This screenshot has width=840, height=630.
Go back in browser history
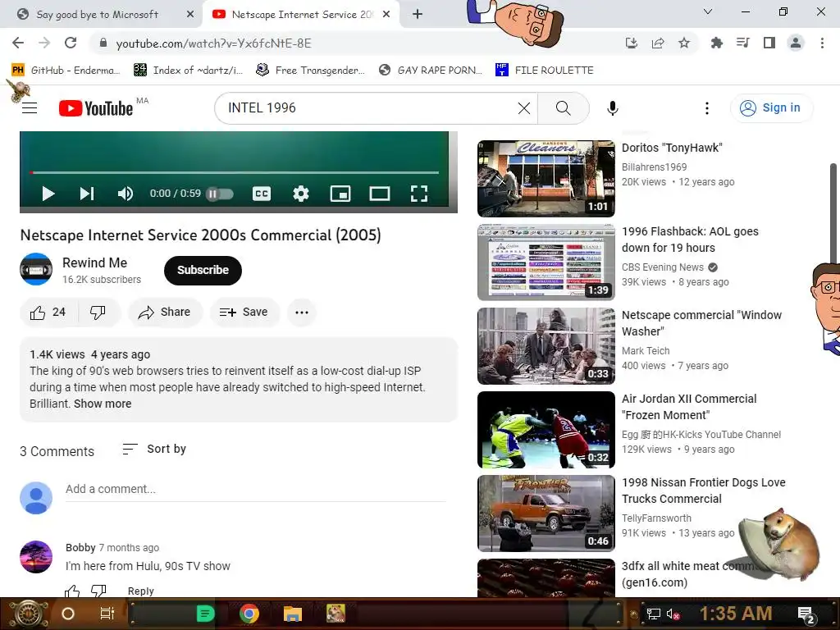pyautogui.click(x=18, y=43)
